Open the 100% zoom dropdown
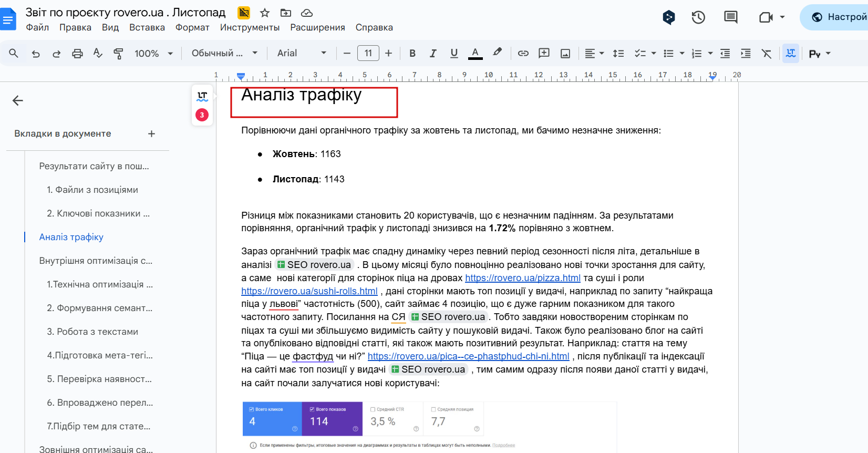 (153, 54)
